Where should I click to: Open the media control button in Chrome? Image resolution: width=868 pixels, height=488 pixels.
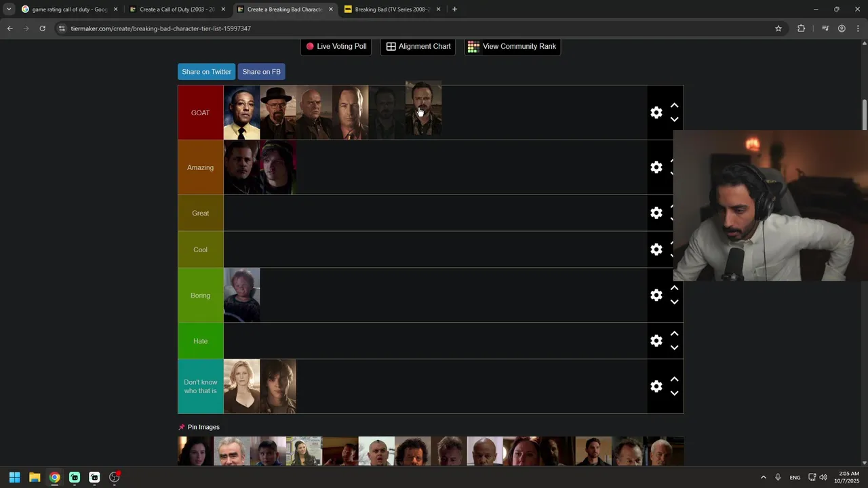pyautogui.click(x=825, y=28)
